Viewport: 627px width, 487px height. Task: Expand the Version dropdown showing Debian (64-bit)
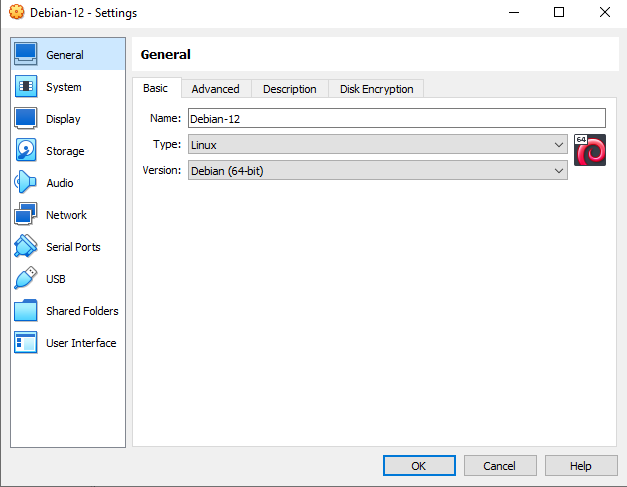[x=377, y=171]
